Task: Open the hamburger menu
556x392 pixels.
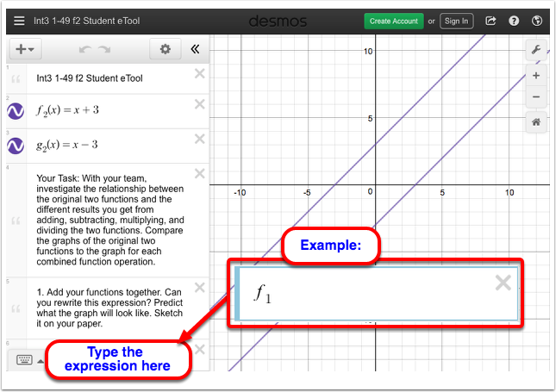Action: click(x=19, y=21)
